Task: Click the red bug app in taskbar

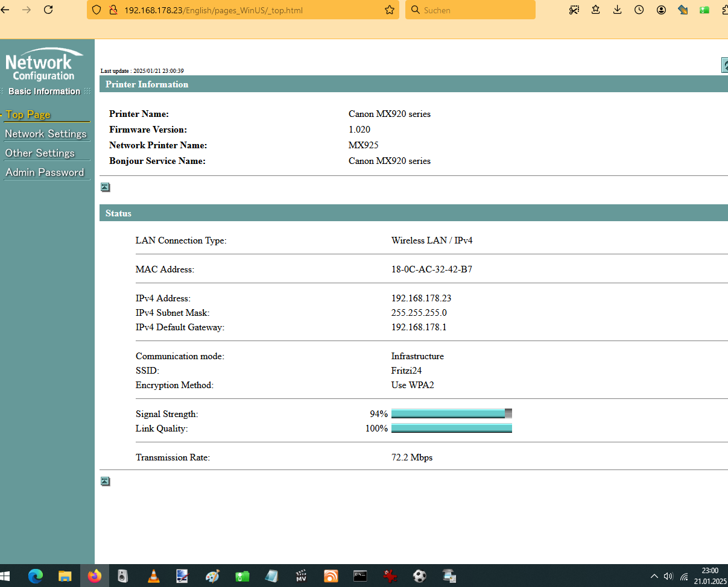Action: [x=390, y=576]
